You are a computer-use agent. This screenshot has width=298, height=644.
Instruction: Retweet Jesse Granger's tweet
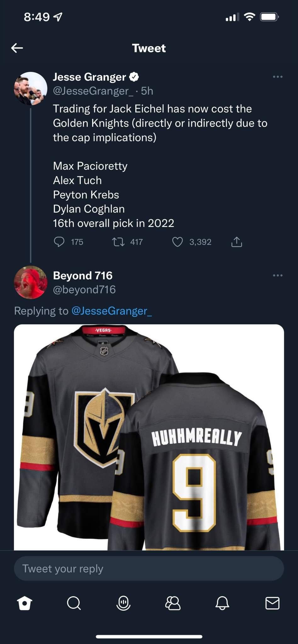118,242
